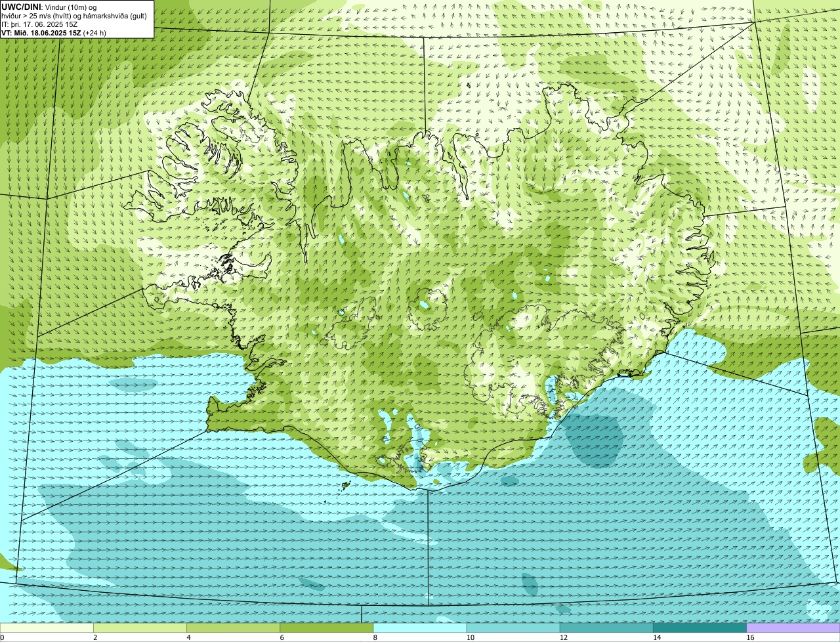Screen dimensions: 840x642
Task: Click the scale label "16"
Action: pyautogui.click(x=750, y=637)
